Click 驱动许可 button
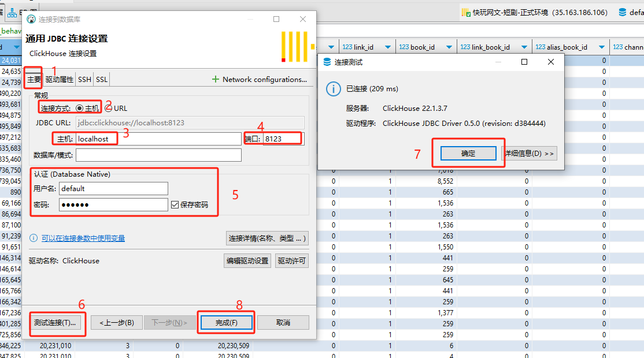This screenshot has width=644, height=358. point(291,261)
